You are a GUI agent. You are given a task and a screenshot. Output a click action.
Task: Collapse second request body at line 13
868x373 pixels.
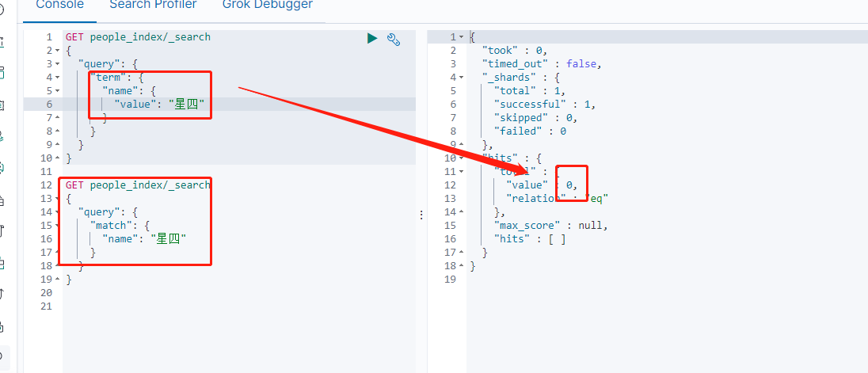coord(57,199)
